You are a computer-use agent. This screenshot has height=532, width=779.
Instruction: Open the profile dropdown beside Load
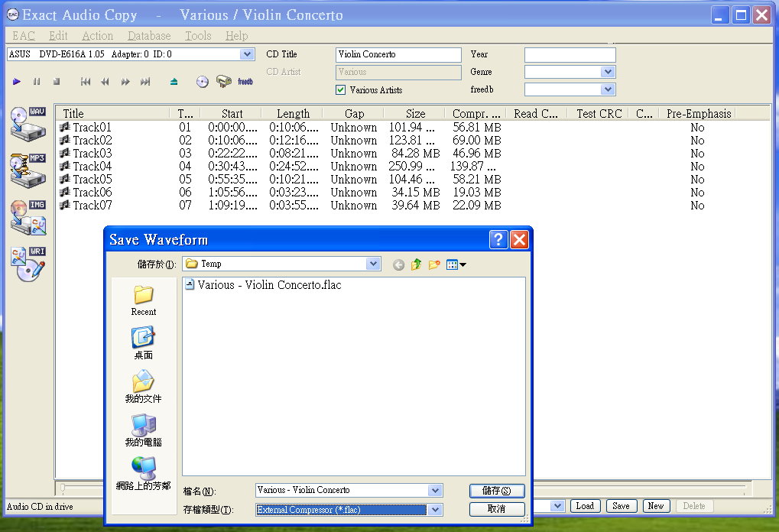coord(558,506)
